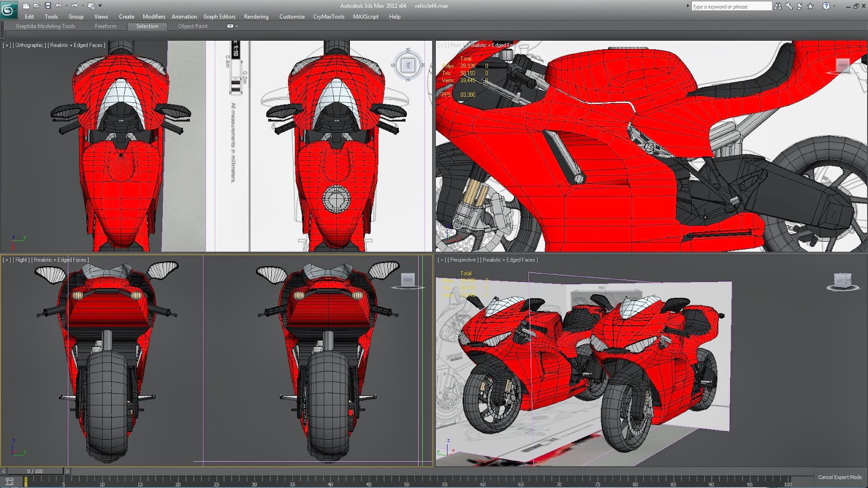Switch to the Object Paint tab
Screen dimensions: 868x488
193,26
